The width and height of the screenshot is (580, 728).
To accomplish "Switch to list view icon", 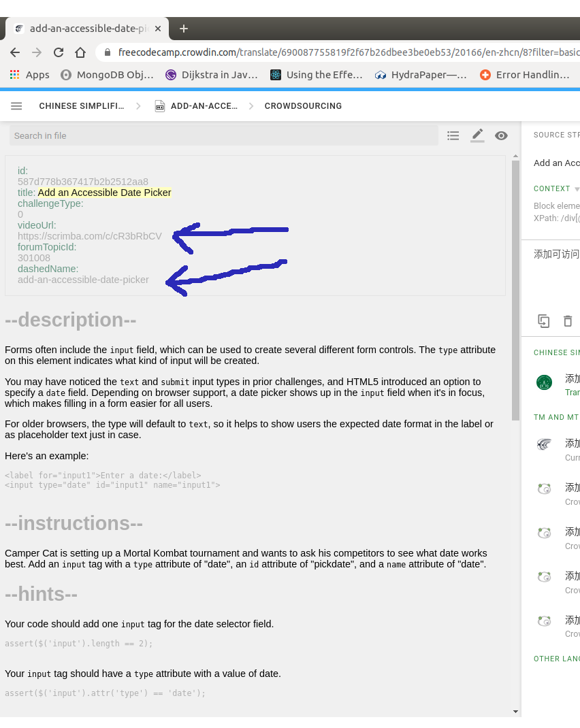I will pos(453,135).
